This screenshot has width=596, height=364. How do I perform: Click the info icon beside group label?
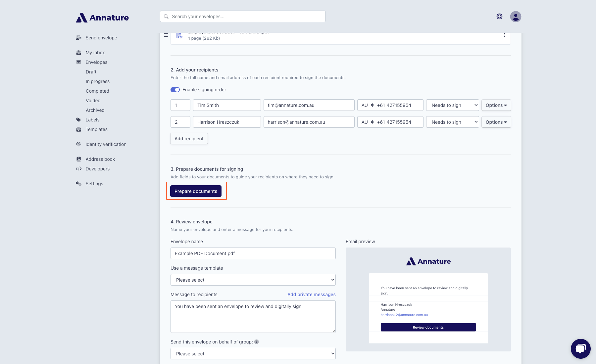click(x=257, y=342)
